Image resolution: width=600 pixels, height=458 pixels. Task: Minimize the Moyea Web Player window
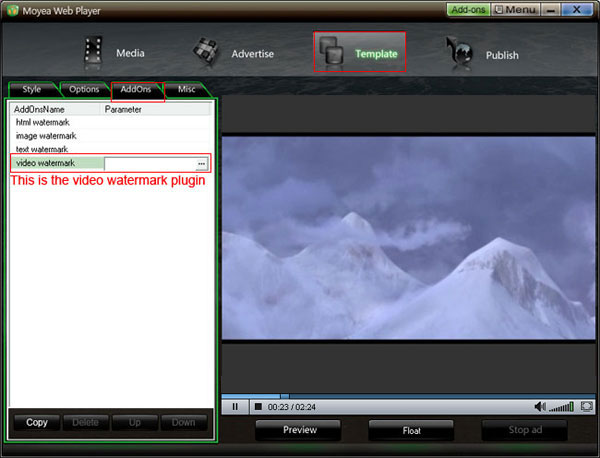click(551, 10)
